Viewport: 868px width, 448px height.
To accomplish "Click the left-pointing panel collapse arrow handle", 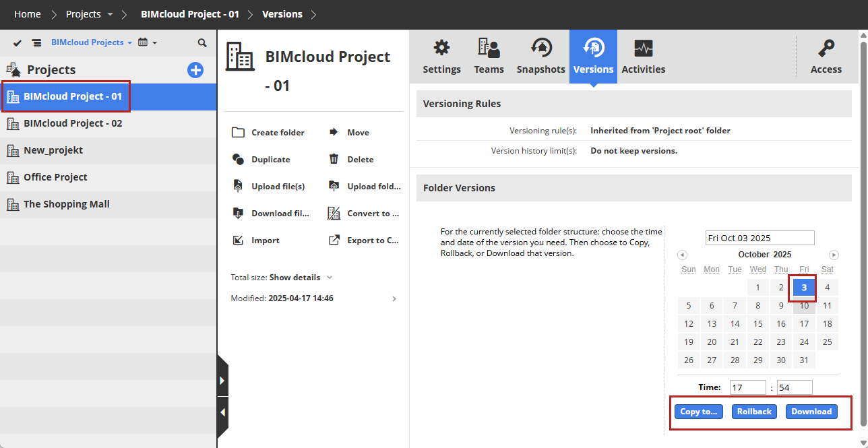I will (x=222, y=412).
